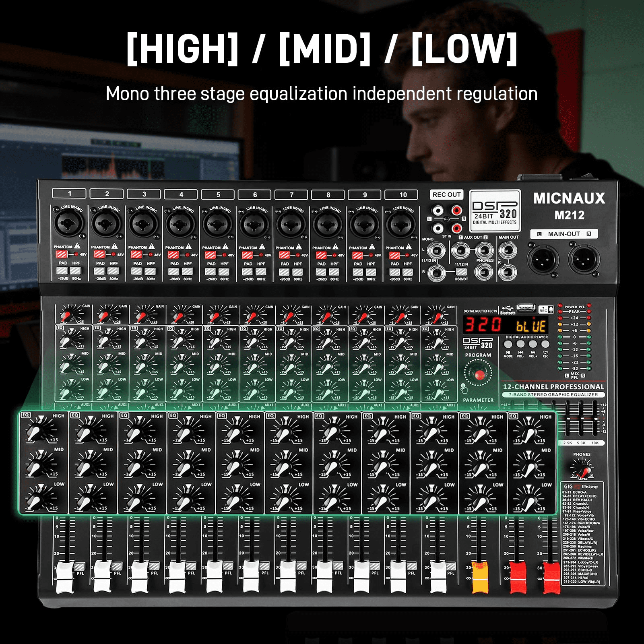Click the channel 1 combo input jack

point(68,223)
